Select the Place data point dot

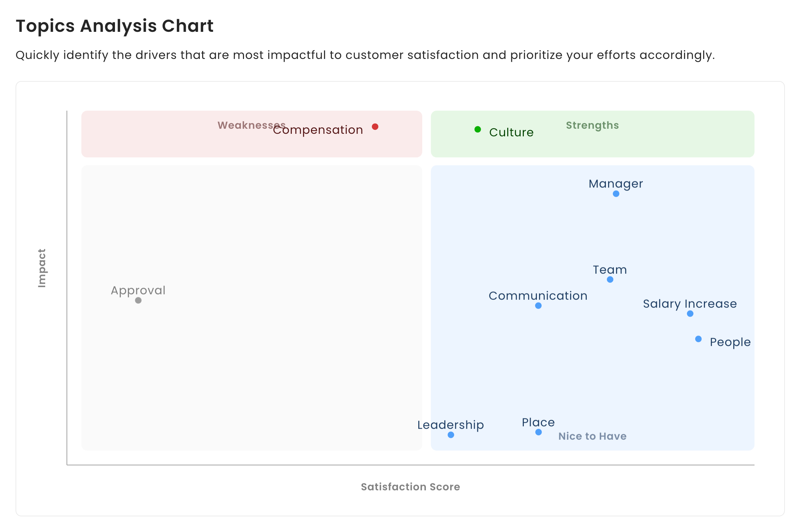click(x=538, y=432)
